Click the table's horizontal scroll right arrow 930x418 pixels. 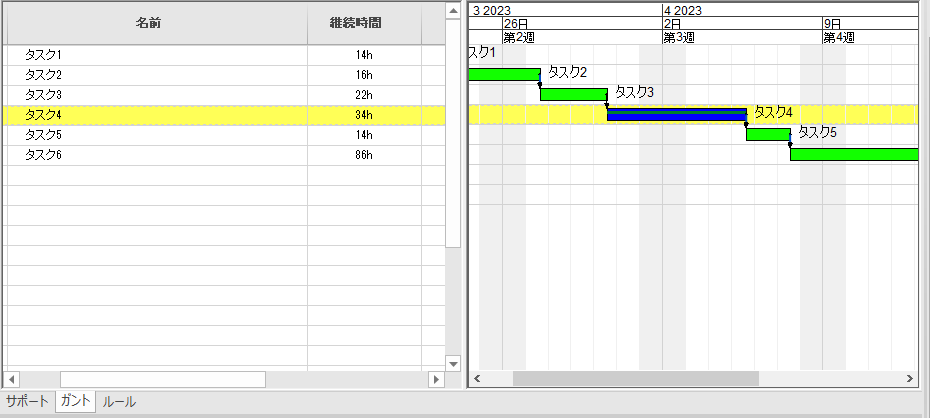tap(436, 379)
